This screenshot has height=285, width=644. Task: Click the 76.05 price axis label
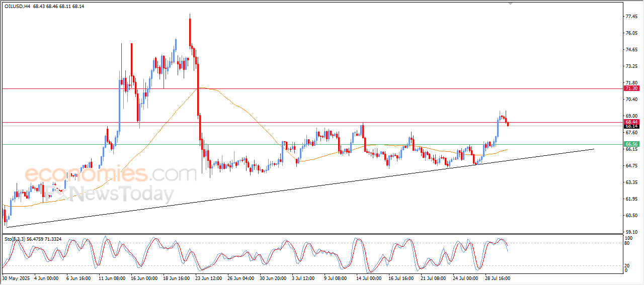coord(631,33)
